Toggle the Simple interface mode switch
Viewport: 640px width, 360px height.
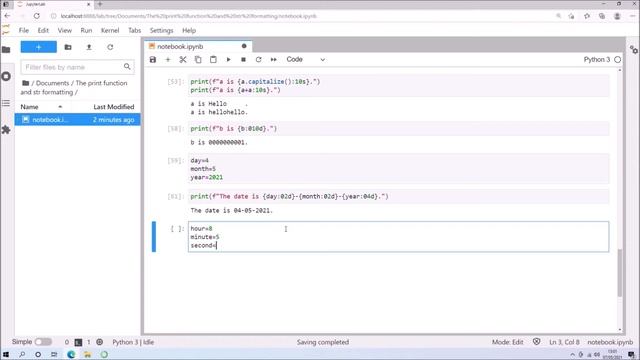click(43, 342)
